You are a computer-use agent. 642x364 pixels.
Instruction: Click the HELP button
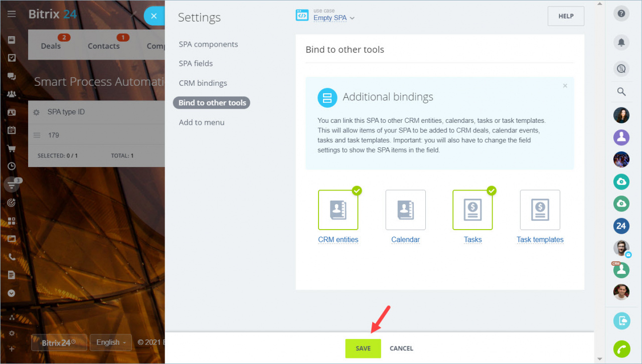point(566,16)
